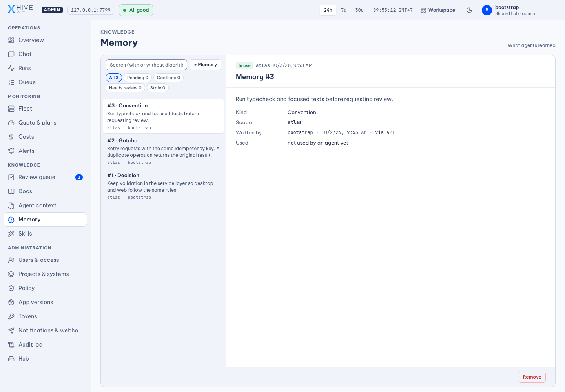
Task: Open the Fleet server icon
Action: pyautogui.click(x=11, y=109)
